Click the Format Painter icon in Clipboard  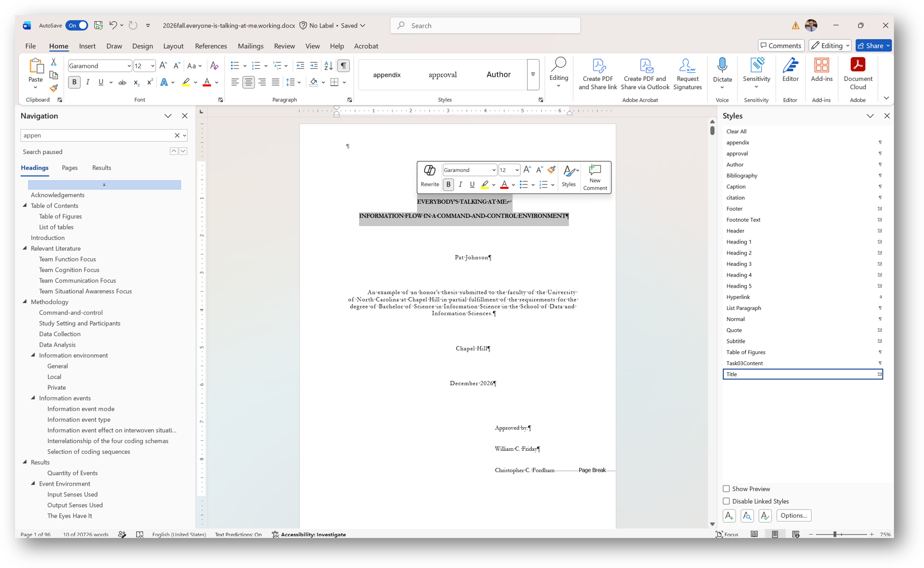tap(54, 88)
